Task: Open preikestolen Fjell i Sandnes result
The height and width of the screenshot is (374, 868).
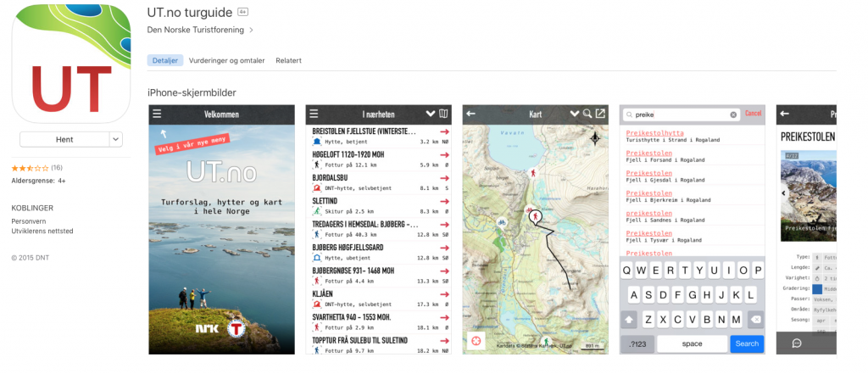Action: 692,216
